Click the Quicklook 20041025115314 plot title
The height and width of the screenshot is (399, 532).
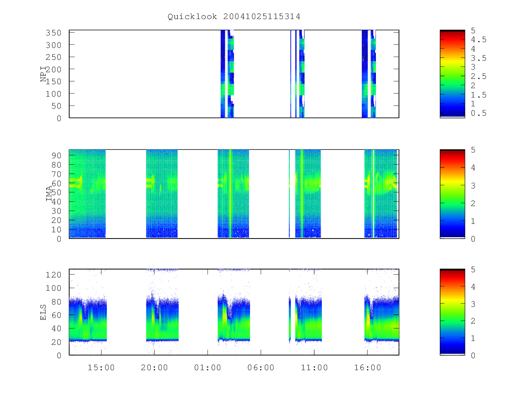click(x=234, y=17)
